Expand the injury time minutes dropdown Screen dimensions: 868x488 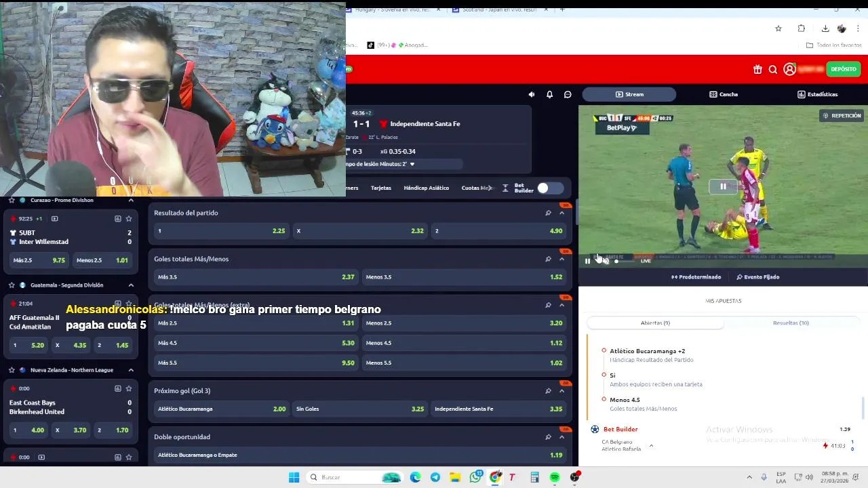[412, 164]
